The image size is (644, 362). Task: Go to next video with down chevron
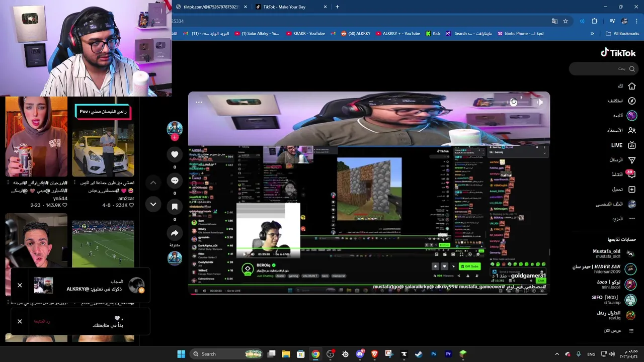(153, 204)
